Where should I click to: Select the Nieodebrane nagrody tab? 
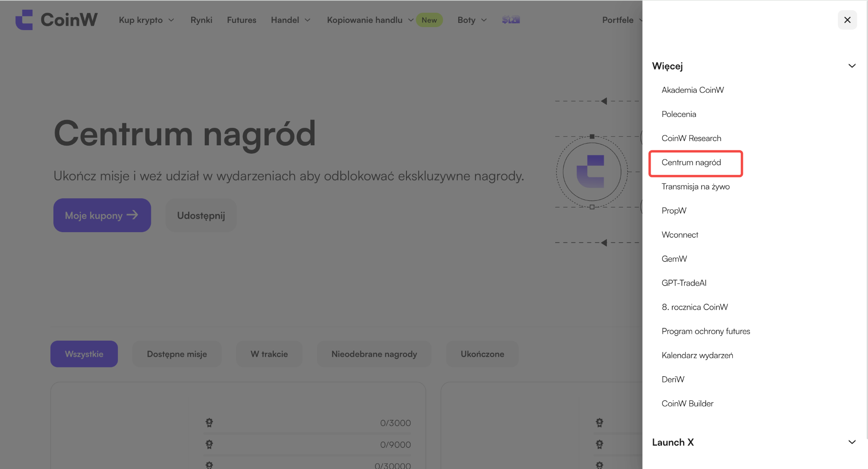[374, 354]
